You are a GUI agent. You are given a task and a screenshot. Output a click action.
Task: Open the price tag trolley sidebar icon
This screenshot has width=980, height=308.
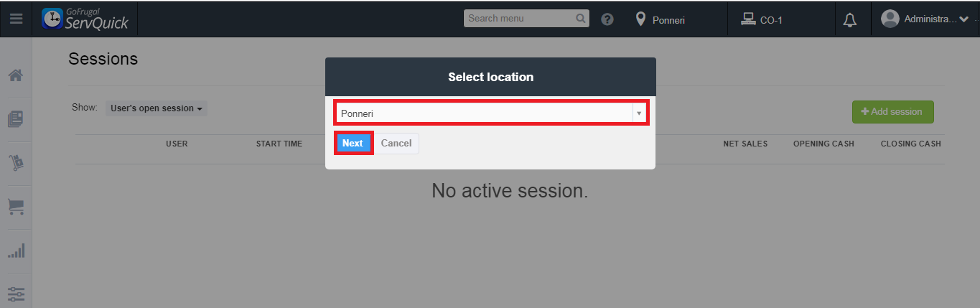[16, 163]
